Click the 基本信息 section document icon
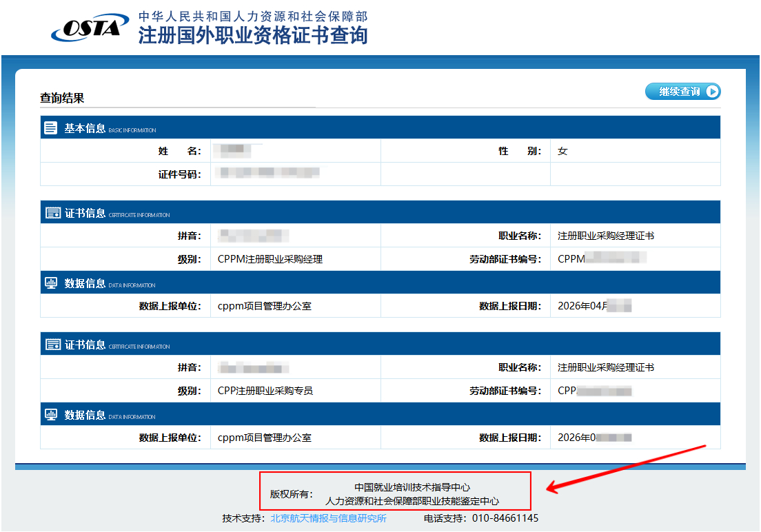 pos(50,127)
